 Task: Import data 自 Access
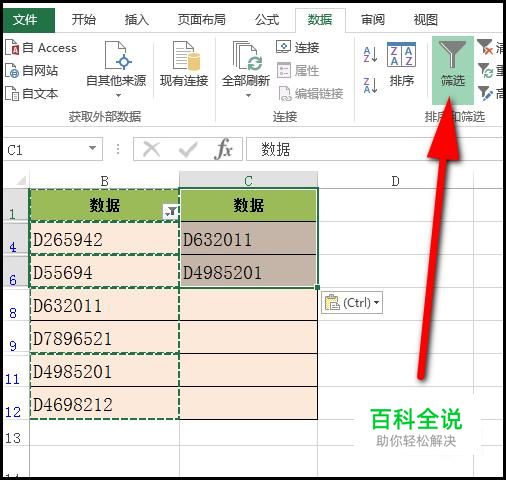point(41,48)
